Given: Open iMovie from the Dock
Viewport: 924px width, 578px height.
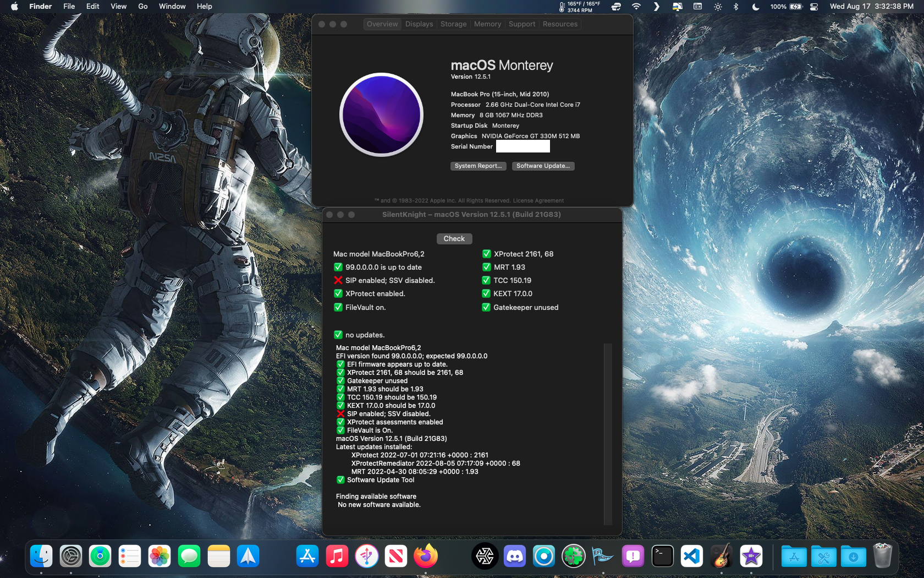Looking at the screenshot, I should 751,557.
